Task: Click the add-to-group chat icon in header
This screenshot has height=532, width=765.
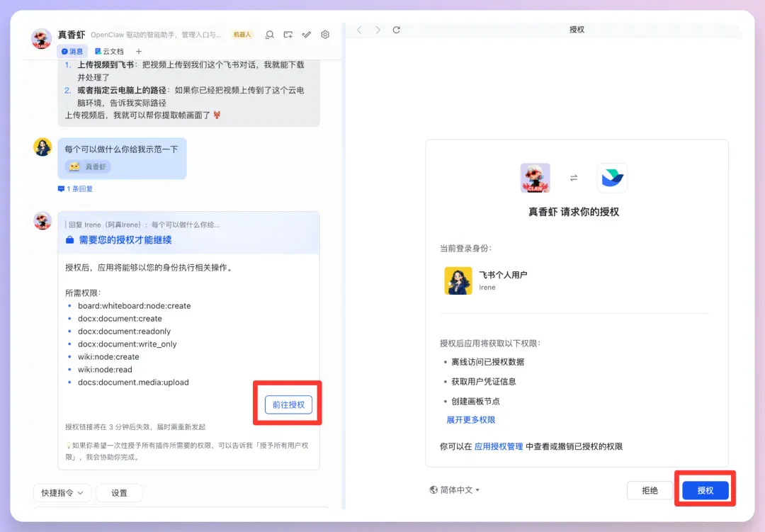Action: click(288, 35)
